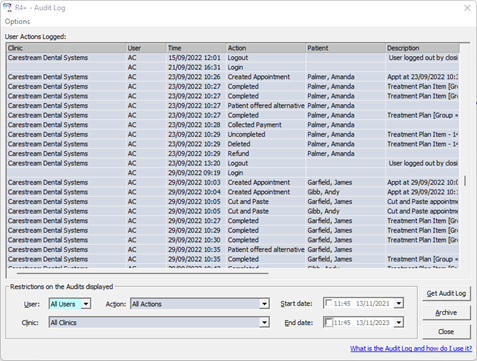Image resolution: width=477 pixels, height=361 pixels.
Task: Select the Logout row at 15/09/2022 12:01
Action: (233, 58)
